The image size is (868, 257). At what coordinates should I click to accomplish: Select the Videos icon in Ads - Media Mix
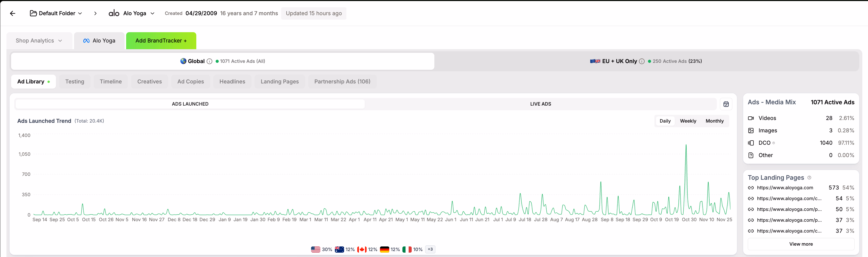pyautogui.click(x=751, y=118)
